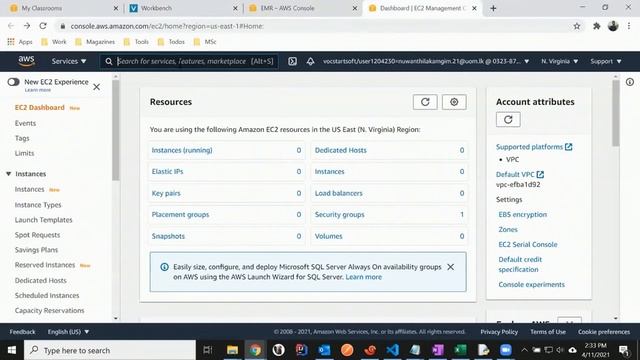Open Snapshots resource link
Image resolution: width=640 pixels, height=360 pixels.
[168, 236]
